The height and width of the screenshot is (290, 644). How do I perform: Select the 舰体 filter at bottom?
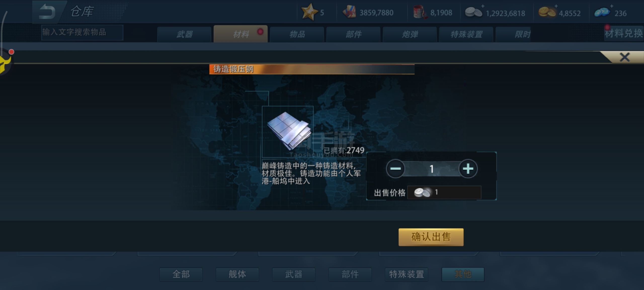coord(237,274)
